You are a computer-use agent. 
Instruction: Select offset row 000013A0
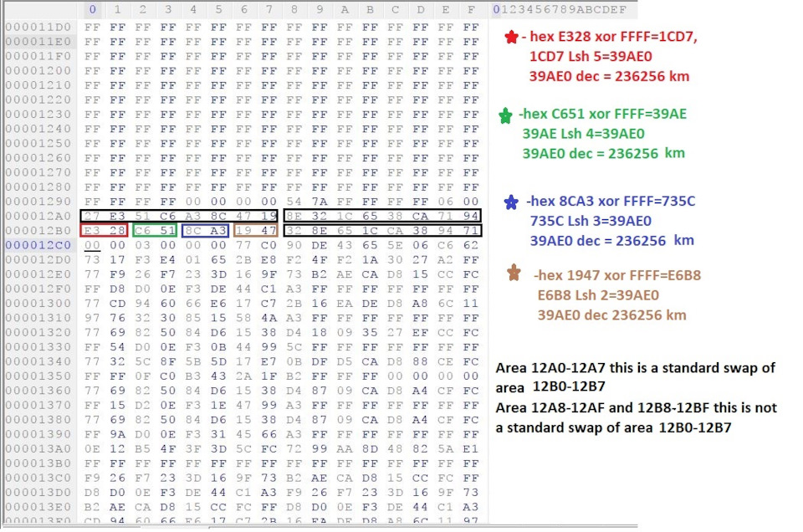click(38, 448)
